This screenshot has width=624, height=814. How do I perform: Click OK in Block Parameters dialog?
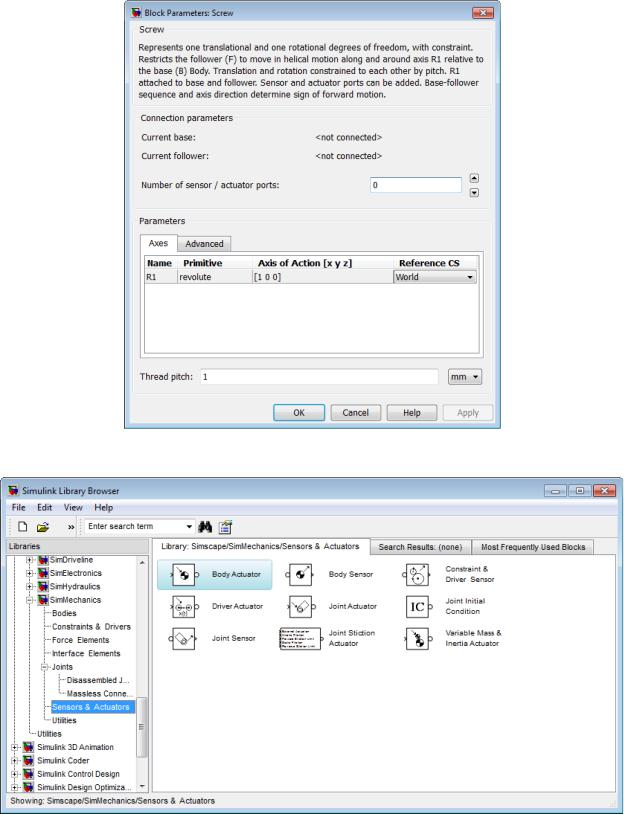coord(299,413)
